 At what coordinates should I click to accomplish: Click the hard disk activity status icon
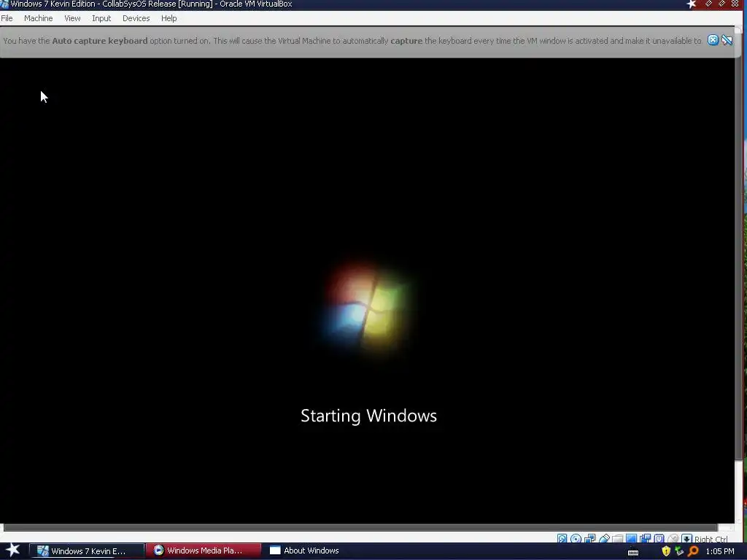[562, 539]
